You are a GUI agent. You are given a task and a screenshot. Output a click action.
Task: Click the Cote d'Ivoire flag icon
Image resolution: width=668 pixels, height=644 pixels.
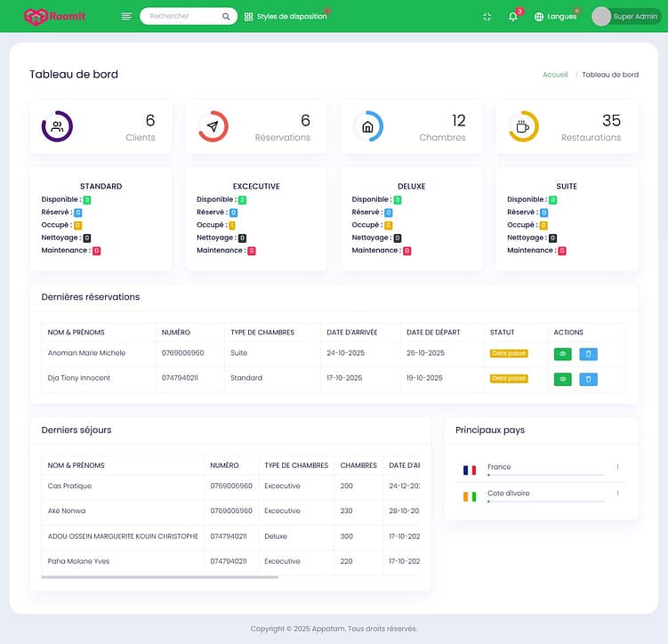(470, 496)
